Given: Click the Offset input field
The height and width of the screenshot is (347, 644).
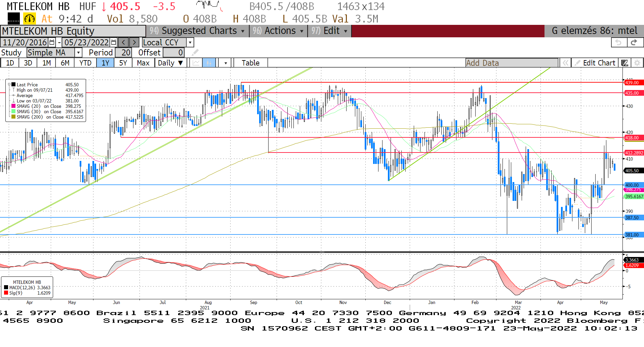Looking at the screenshot, I should 173,52.
